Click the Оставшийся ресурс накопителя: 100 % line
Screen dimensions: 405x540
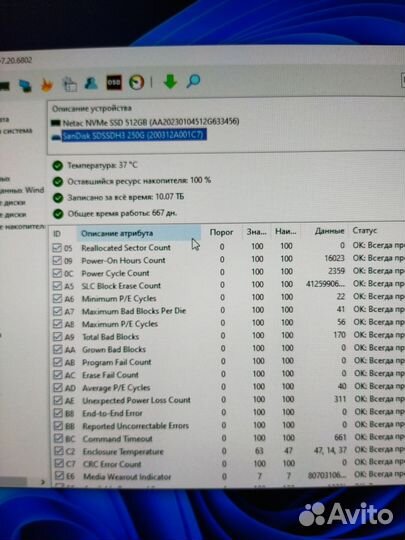pyautogui.click(x=139, y=181)
